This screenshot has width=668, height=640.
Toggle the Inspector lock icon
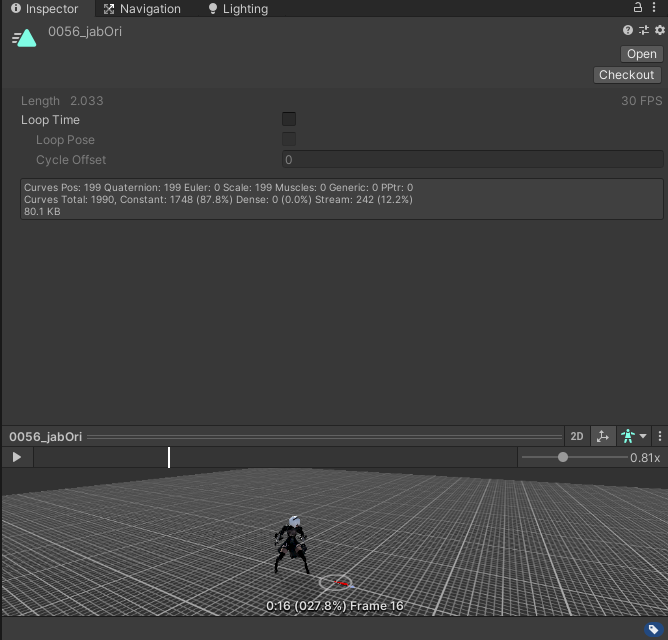pos(637,7)
